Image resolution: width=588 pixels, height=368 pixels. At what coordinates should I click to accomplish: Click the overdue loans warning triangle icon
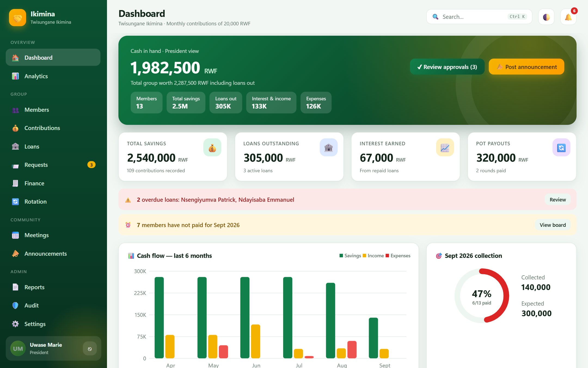coord(128,200)
